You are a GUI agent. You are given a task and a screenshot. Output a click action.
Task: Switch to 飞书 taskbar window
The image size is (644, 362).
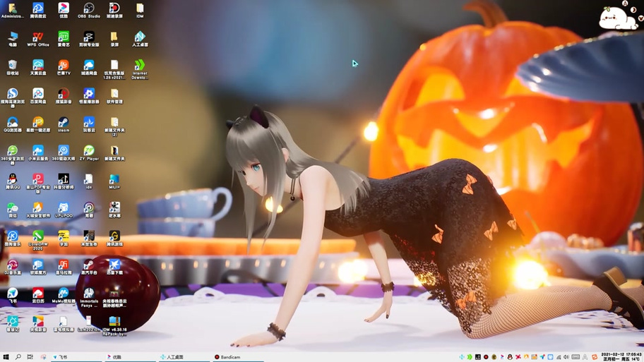click(x=76, y=357)
